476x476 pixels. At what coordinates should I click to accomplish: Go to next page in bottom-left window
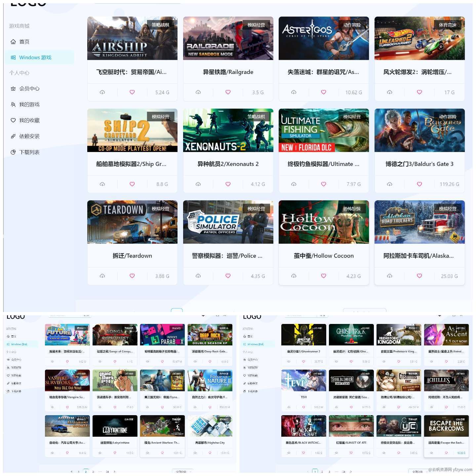(115, 472)
